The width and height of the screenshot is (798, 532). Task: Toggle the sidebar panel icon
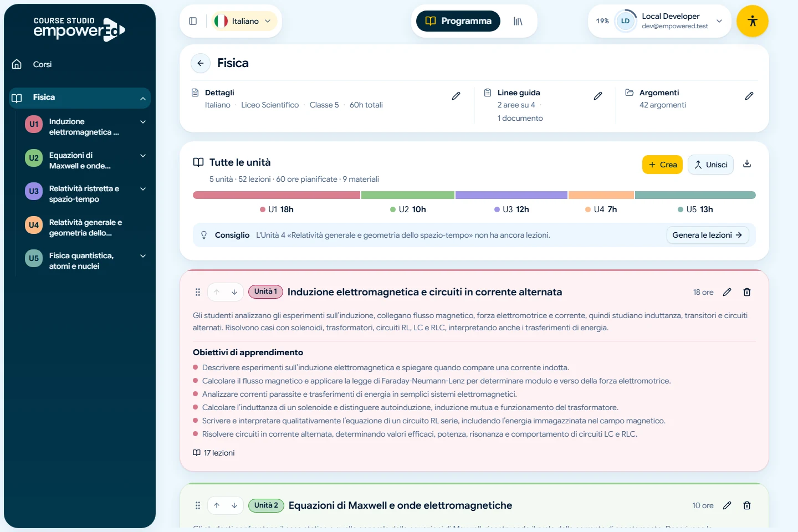pos(193,21)
